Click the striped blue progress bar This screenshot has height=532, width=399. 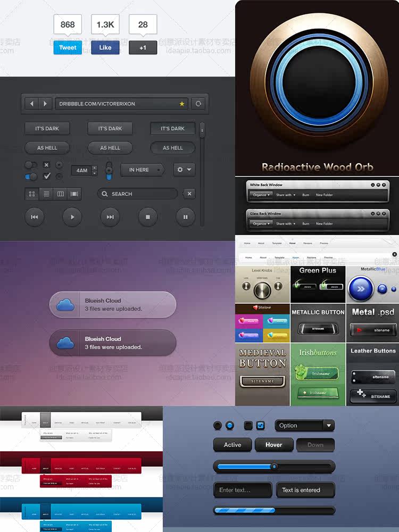click(x=245, y=510)
